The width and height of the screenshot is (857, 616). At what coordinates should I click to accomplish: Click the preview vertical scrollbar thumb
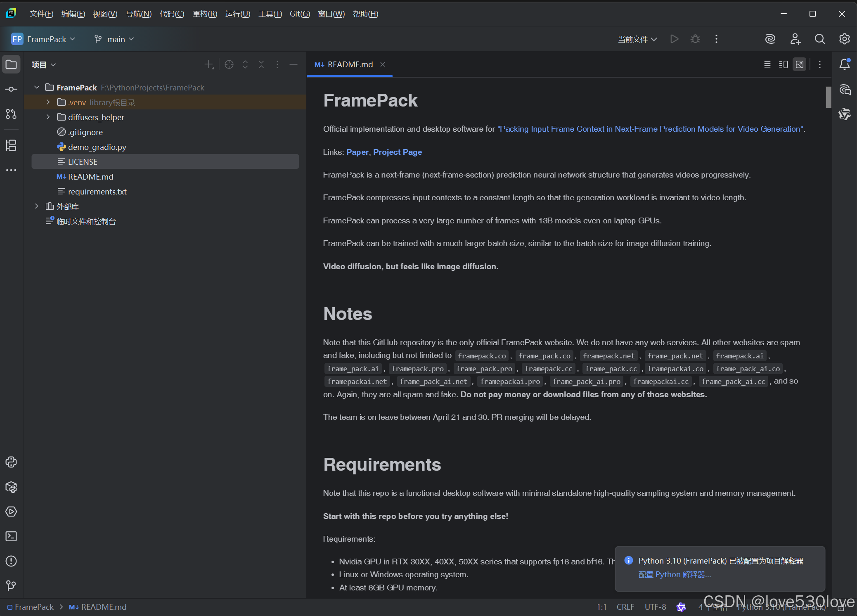point(828,97)
